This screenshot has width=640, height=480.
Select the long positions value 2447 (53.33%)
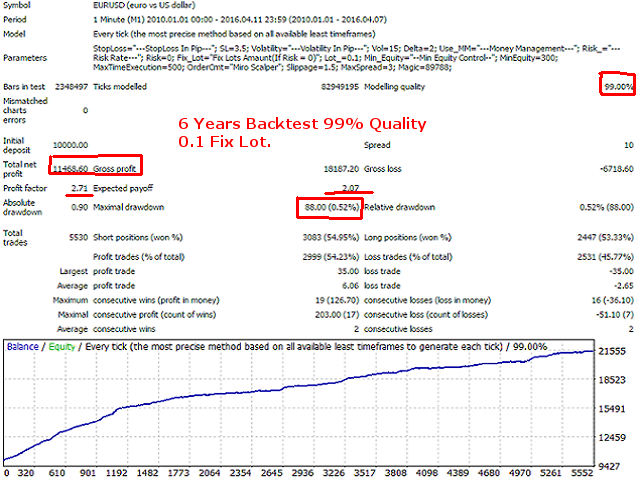(x=605, y=238)
